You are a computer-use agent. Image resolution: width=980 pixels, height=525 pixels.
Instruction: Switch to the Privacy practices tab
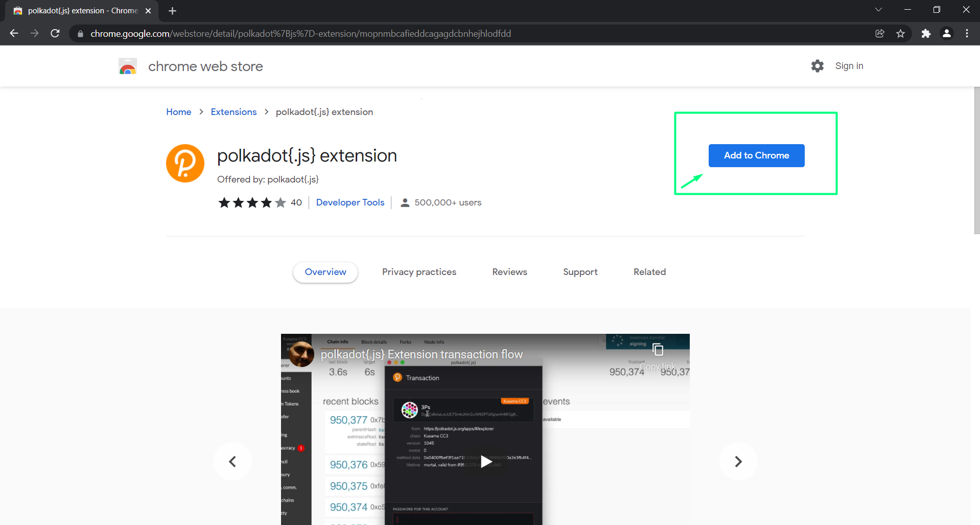pos(419,272)
